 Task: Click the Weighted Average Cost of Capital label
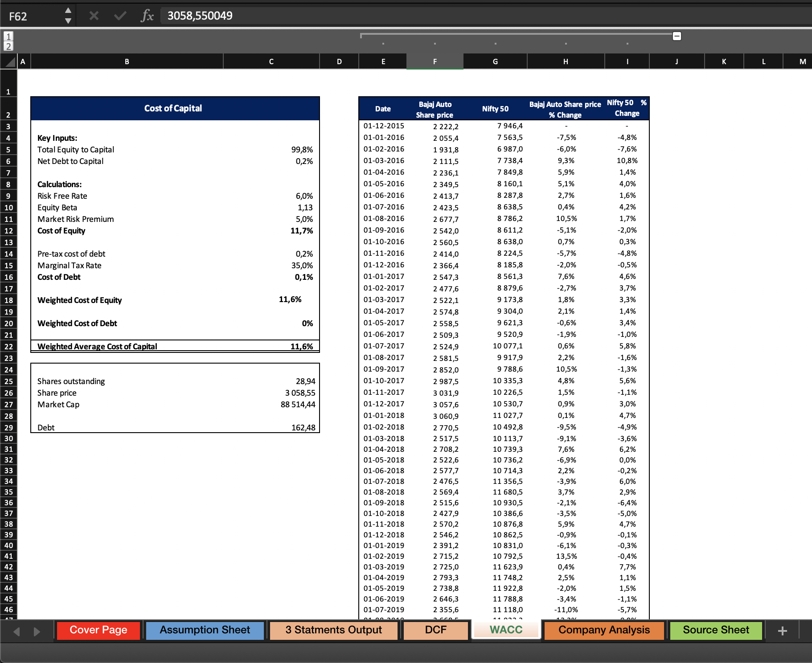97,347
